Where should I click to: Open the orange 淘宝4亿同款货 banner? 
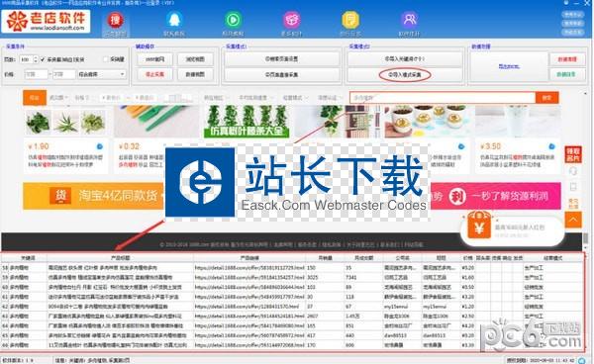pyautogui.click(x=95, y=196)
